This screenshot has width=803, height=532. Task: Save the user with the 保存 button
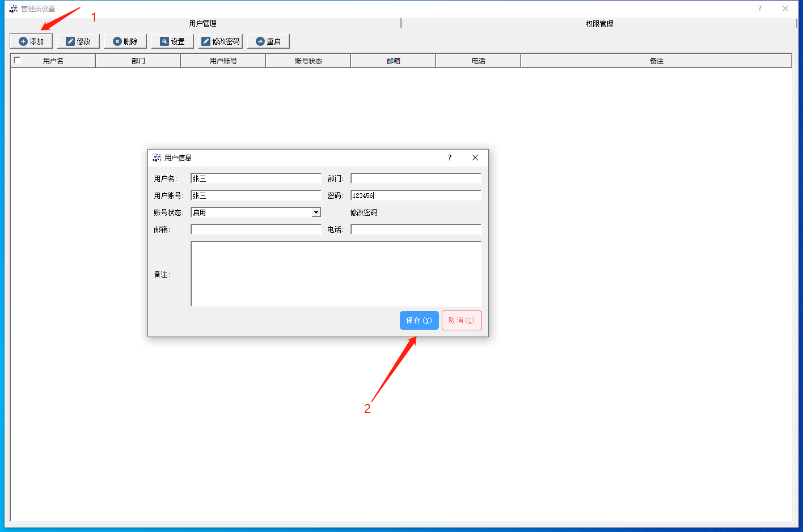point(419,320)
